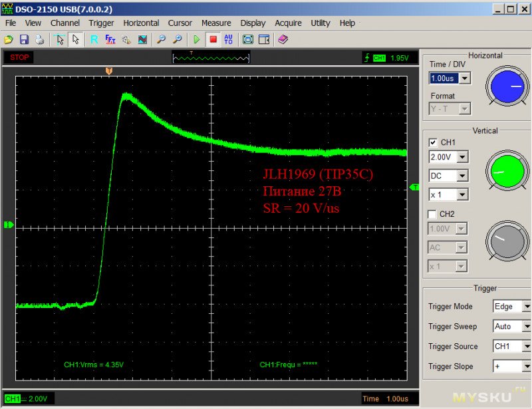Enable the CH2 channel checkbox

[434, 214]
